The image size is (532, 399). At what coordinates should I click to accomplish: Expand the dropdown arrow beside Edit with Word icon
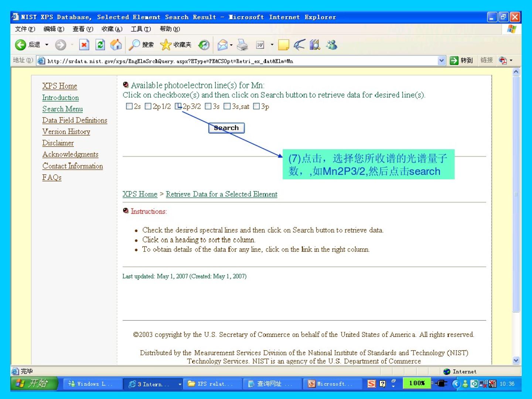pos(272,45)
